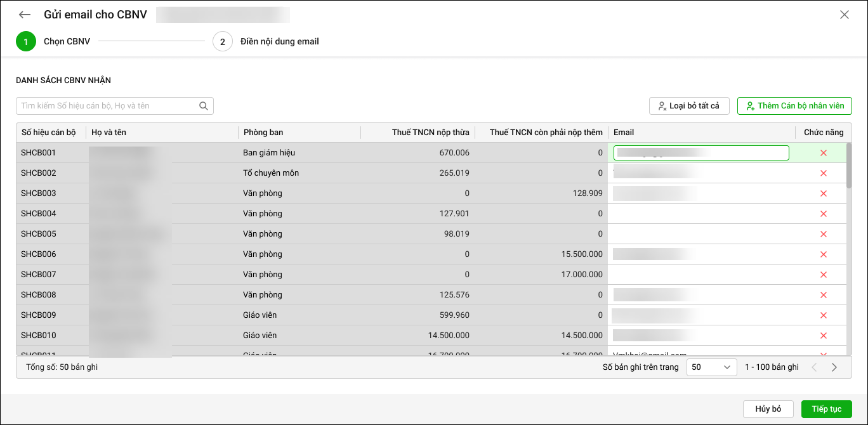The width and height of the screenshot is (868, 425).
Task: Go to step 2 Điền nội dung email
Action: coord(223,42)
